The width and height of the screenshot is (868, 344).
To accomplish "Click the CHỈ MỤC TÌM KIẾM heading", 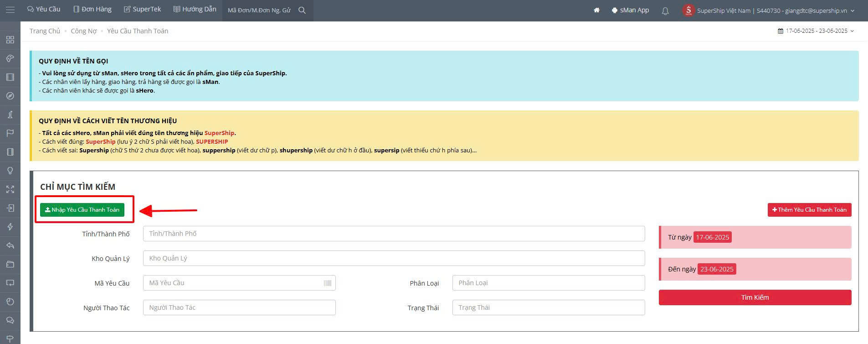I will click(x=77, y=187).
